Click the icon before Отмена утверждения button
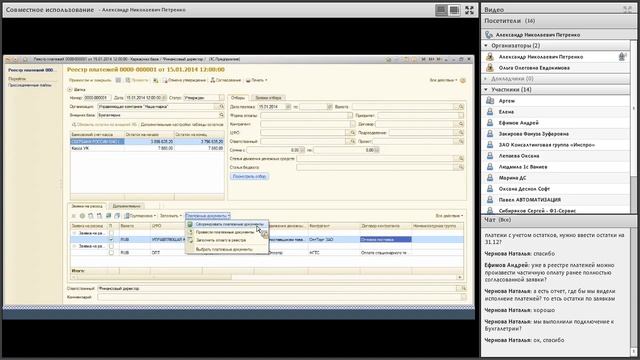 (156, 80)
